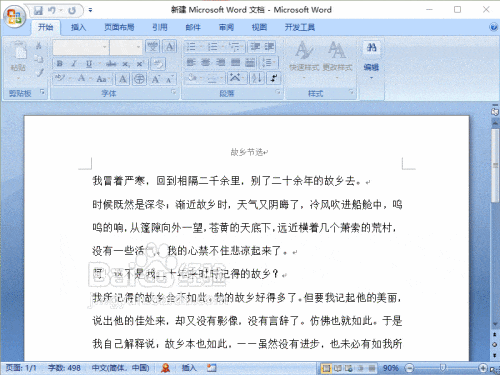Open font name dropdown
The image size is (500, 375).
(105, 47)
